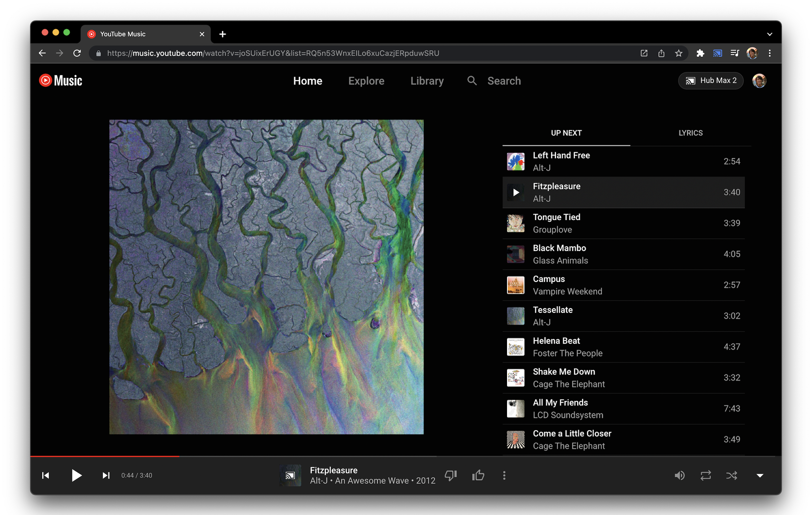Toggle shuffle mode

point(731,475)
